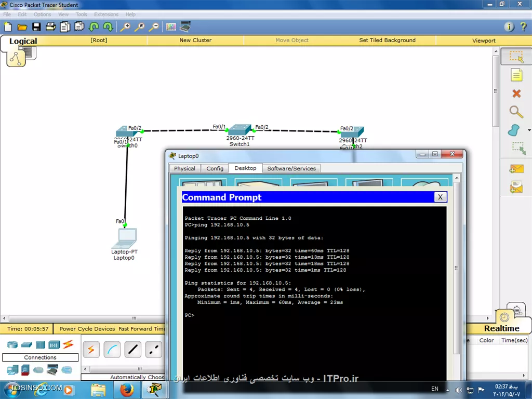Screen dimensions: 532x399
Task: Open a file with the folder icon
Action: pos(22,27)
